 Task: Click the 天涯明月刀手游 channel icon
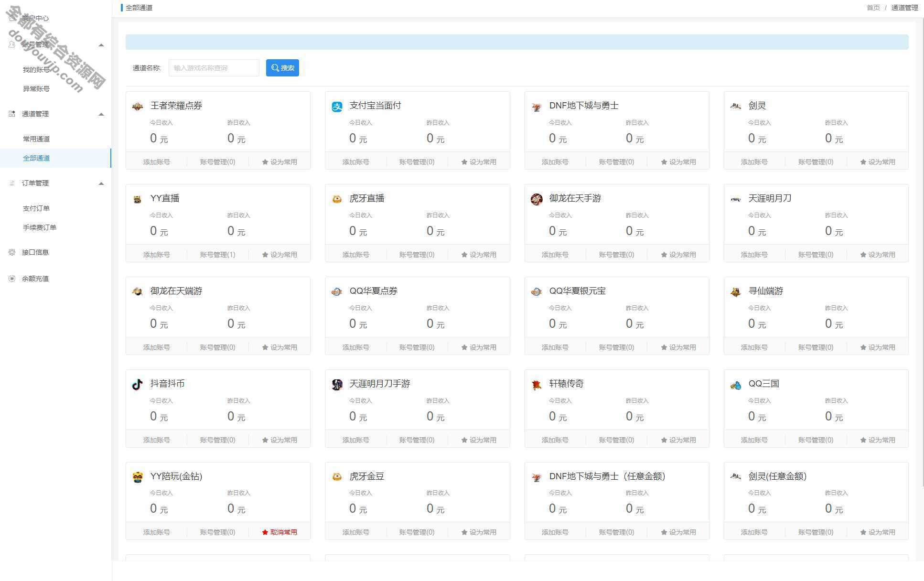point(337,384)
